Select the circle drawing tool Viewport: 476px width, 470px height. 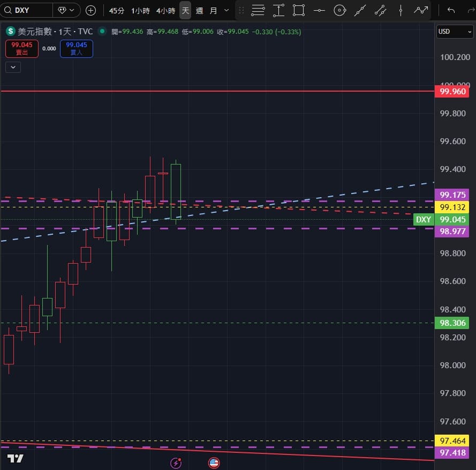pos(339,10)
